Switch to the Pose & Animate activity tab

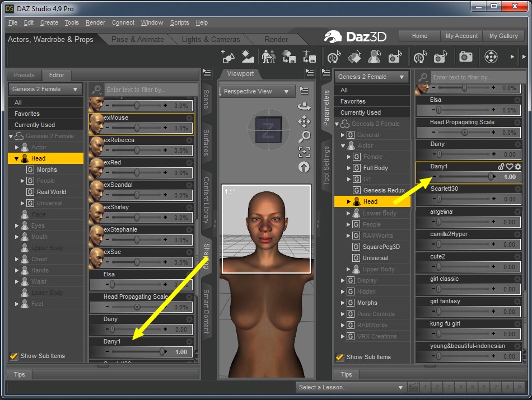[137, 39]
